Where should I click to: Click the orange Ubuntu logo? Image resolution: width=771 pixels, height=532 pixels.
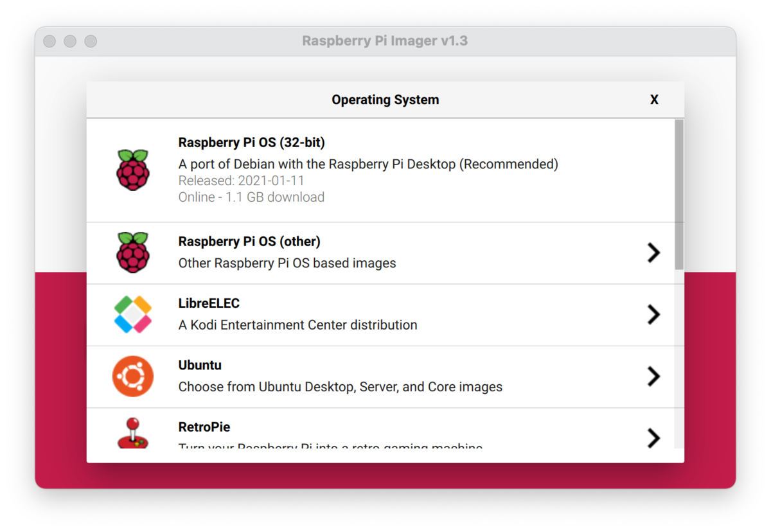pos(133,377)
